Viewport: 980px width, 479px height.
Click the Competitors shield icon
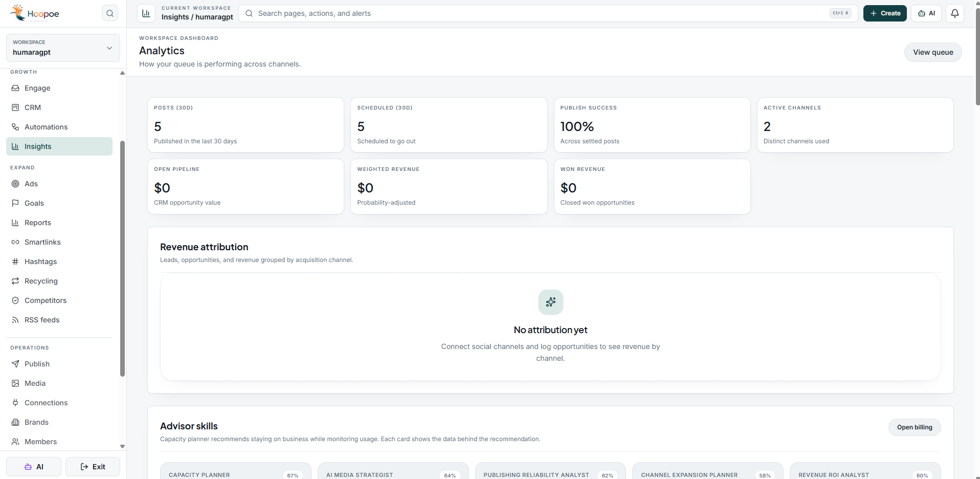[x=15, y=300]
